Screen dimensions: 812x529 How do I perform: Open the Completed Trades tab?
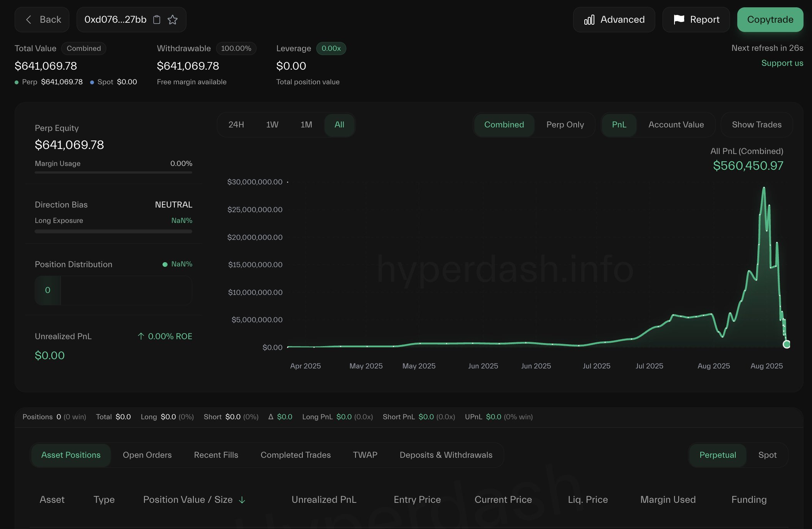[295, 455]
